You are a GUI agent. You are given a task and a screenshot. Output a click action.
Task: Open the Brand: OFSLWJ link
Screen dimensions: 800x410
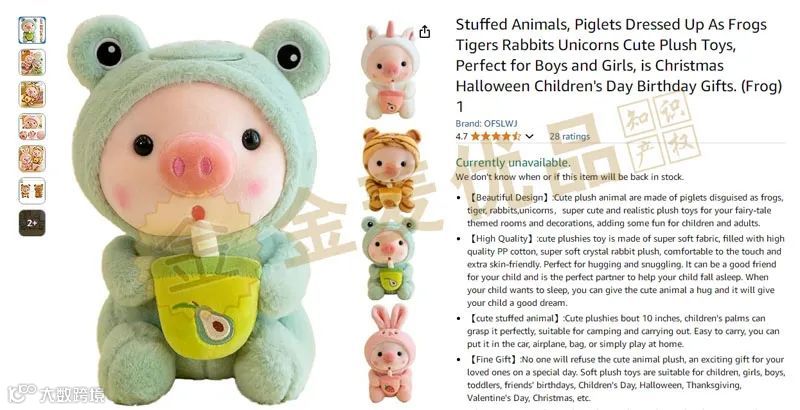(486, 123)
